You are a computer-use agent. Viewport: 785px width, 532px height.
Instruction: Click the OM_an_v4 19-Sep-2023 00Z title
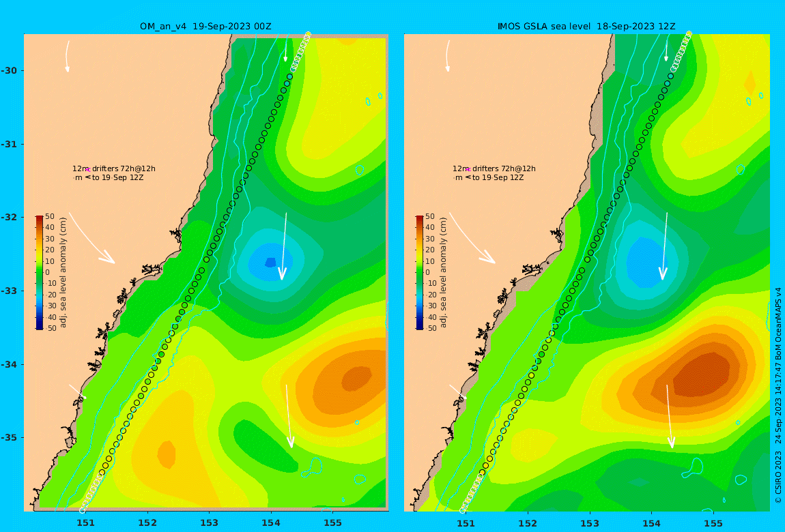point(205,27)
